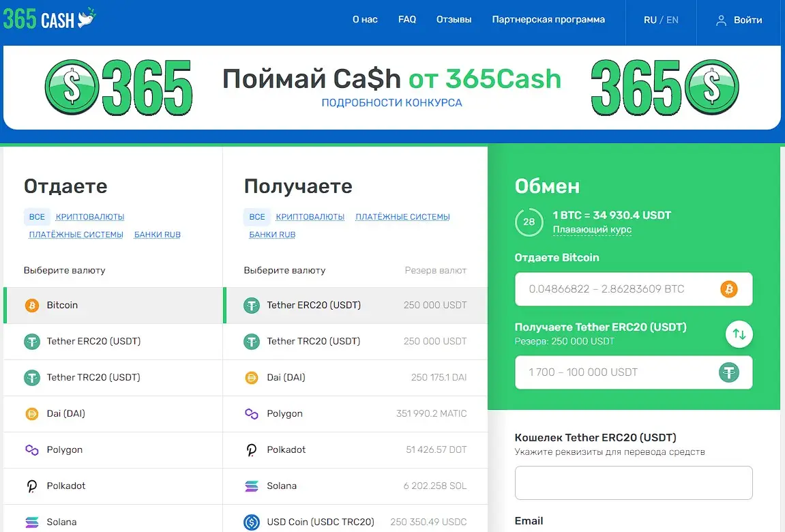Viewport: 785px width, 532px height.
Task: Click the Tether TRC20 icon in the Получаете list
Action: [x=251, y=342]
